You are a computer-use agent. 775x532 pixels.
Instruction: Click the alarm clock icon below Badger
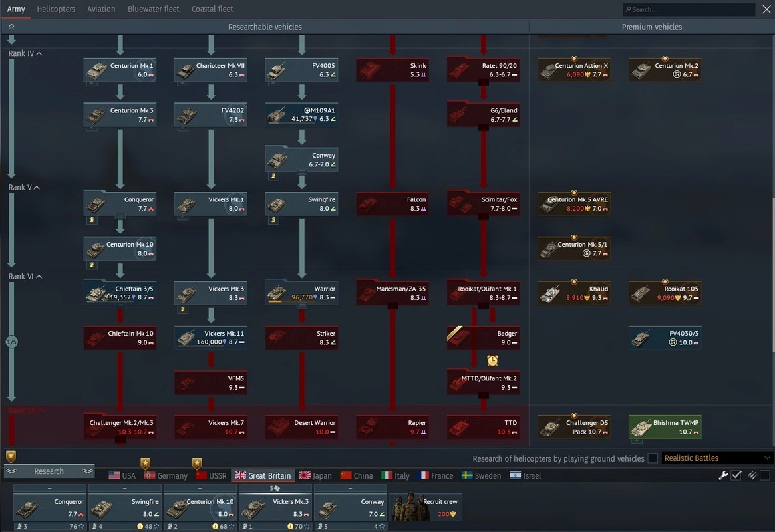pyautogui.click(x=492, y=360)
